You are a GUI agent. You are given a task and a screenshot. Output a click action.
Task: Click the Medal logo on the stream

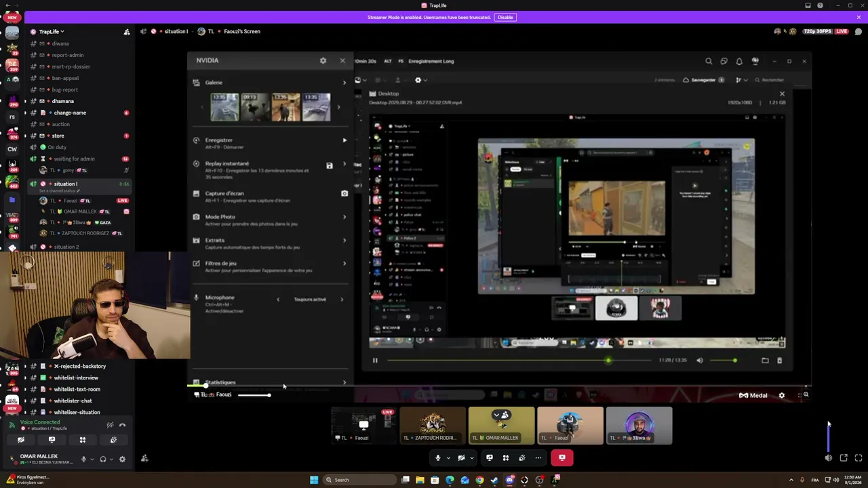click(x=753, y=396)
